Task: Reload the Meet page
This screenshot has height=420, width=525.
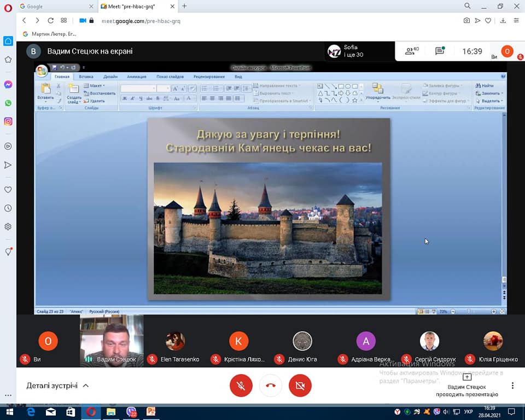Action: (x=50, y=20)
